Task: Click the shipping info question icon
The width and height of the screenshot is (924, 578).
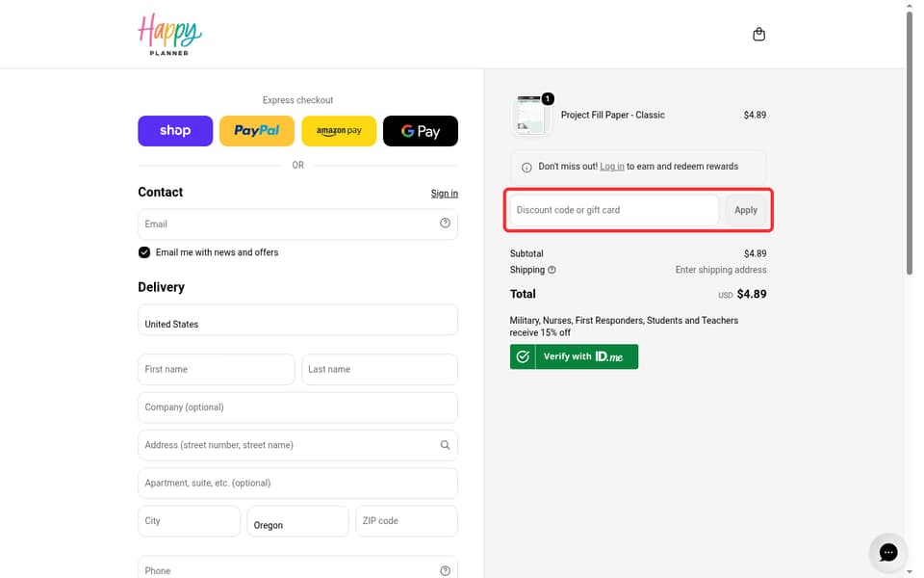Action: click(x=552, y=270)
